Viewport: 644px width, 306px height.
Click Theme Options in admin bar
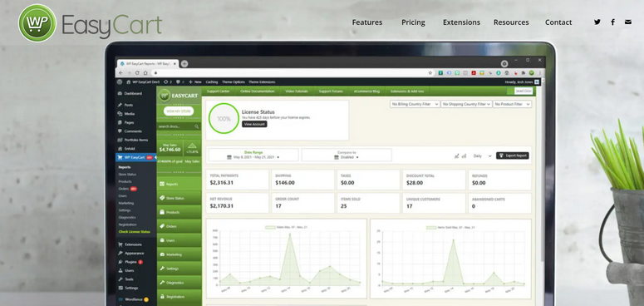coord(233,81)
